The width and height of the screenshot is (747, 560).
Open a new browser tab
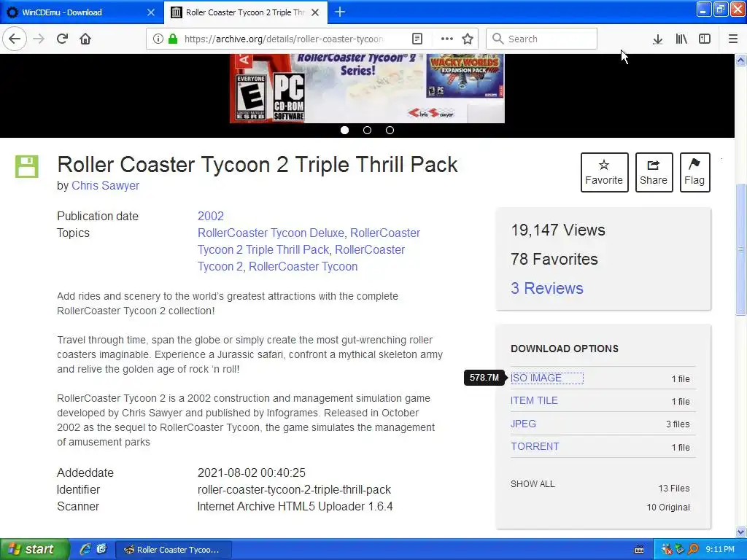coord(340,12)
